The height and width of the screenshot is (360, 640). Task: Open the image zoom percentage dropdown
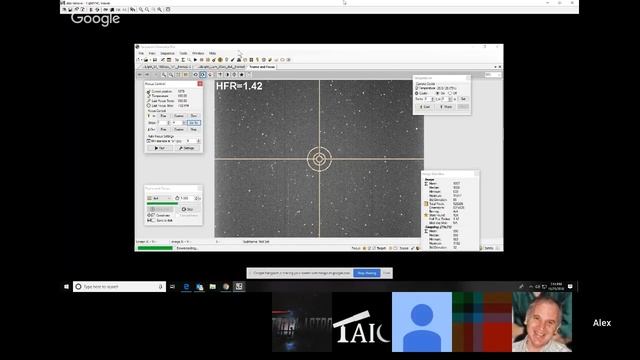[x=493, y=75]
